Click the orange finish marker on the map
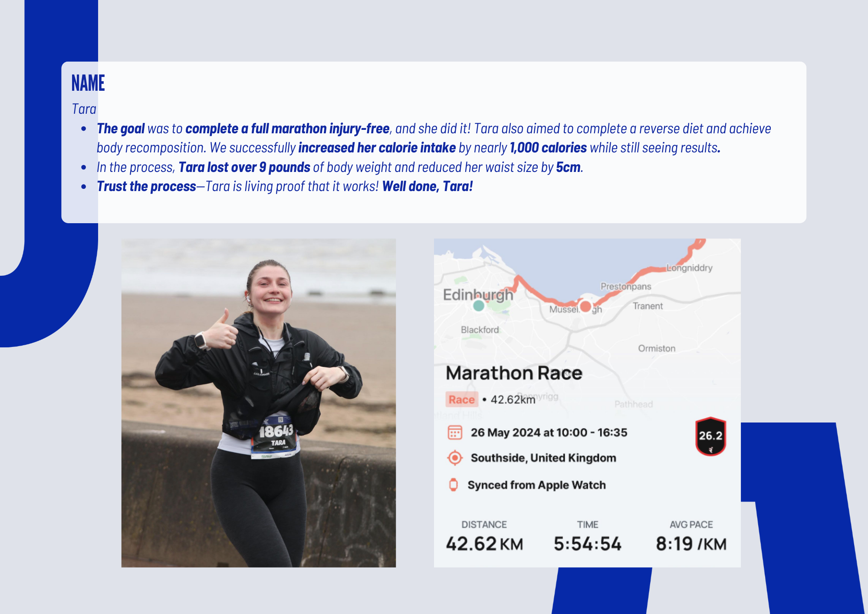 click(585, 307)
